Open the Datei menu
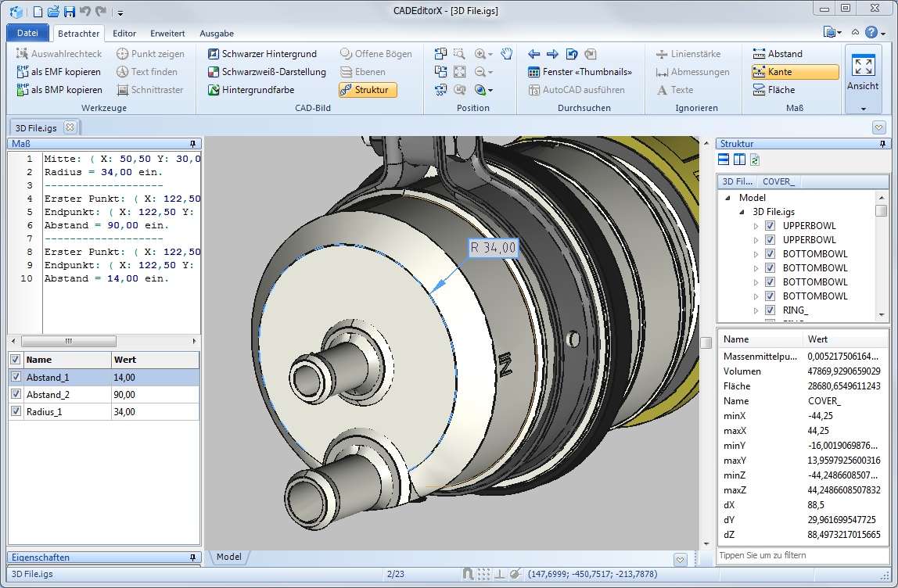This screenshot has width=898, height=588. tap(27, 34)
